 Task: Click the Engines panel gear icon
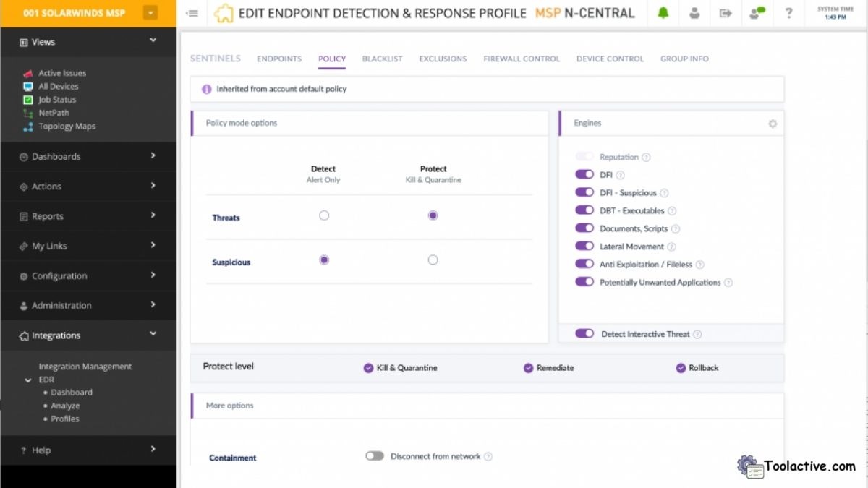773,124
